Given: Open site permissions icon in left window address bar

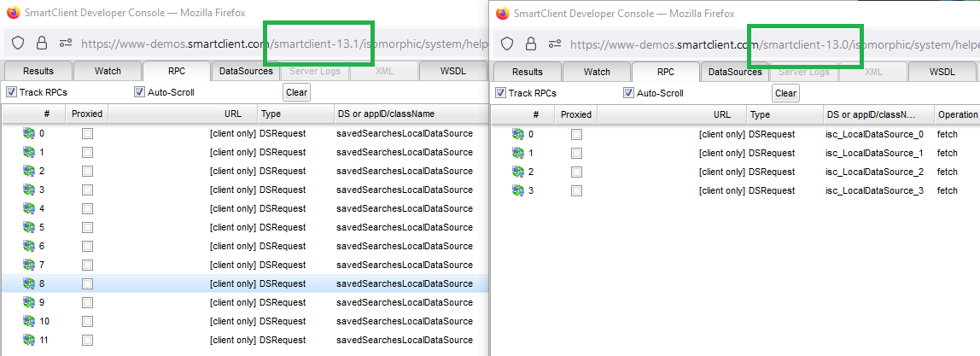Looking at the screenshot, I should coord(66,43).
